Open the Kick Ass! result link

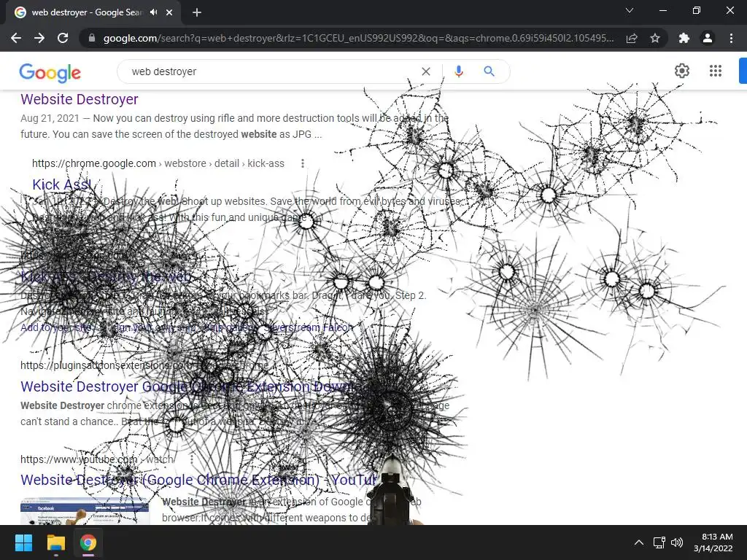[x=61, y=184]
